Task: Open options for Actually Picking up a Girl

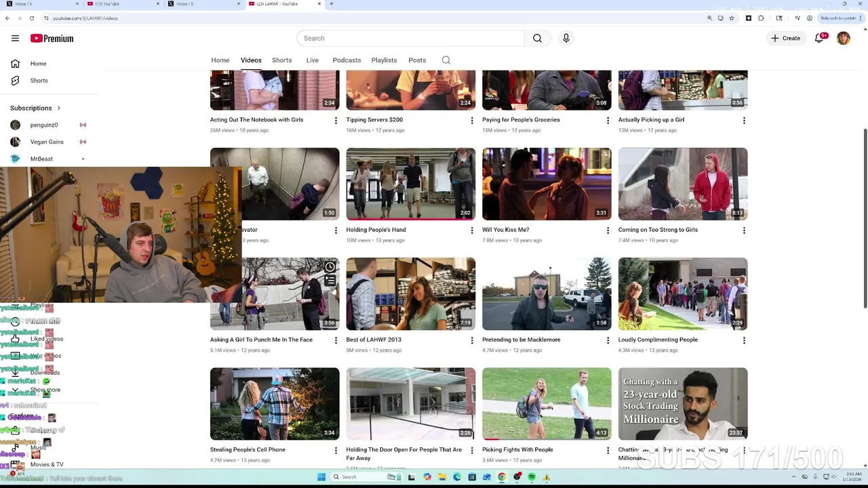Action: point(744,121)
